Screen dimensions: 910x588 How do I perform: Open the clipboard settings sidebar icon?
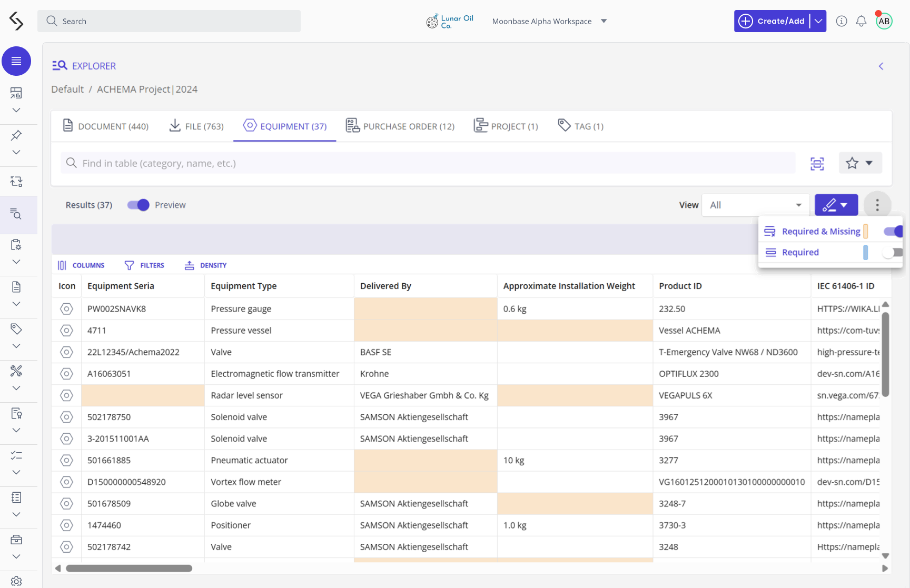coord(16,245)
